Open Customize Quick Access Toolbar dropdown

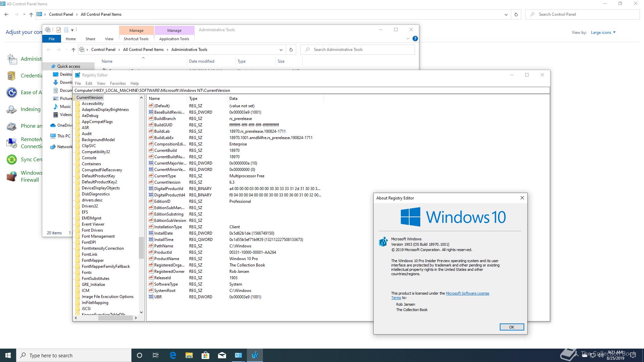click(72, 30)
